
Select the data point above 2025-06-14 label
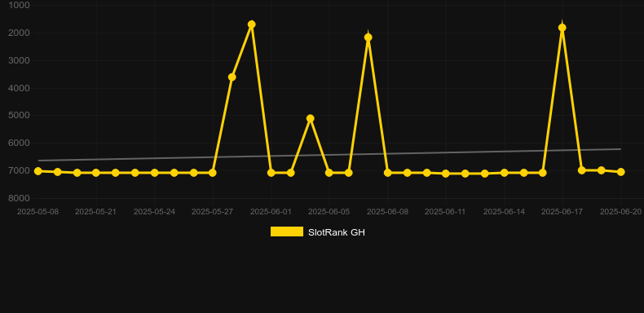505,173
